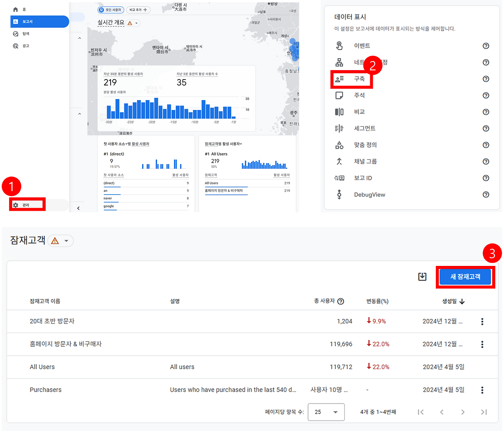Go to previous page of audiences
Viewport: 504px width, 431px height.
[442, 412]
